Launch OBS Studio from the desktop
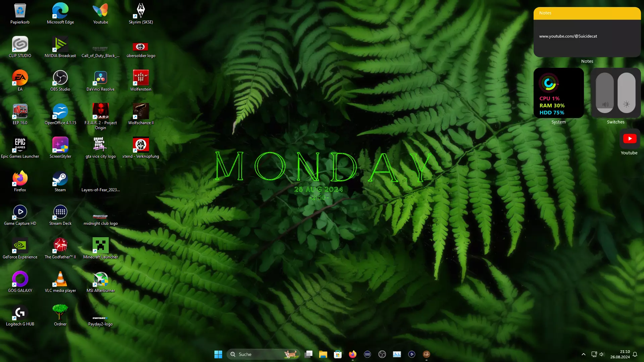 click(60, 81)
